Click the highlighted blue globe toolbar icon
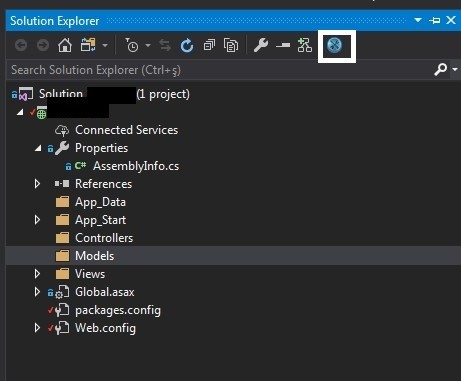The width and height of the screenshot is (461, 381). (x=335, y=45)
